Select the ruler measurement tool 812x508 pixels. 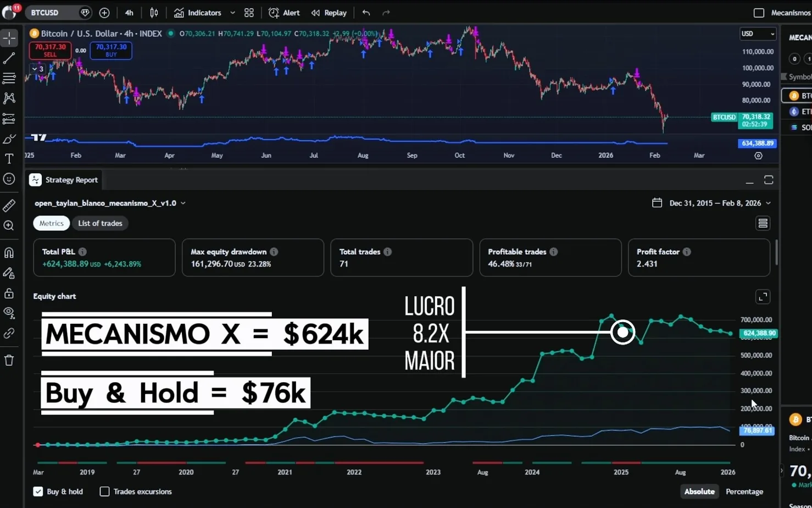point(9,205)
